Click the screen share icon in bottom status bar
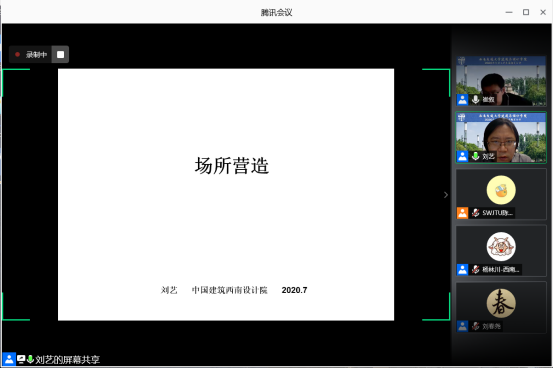The width and height of the screenshot is (554, 369). click(x=21, y=359)
